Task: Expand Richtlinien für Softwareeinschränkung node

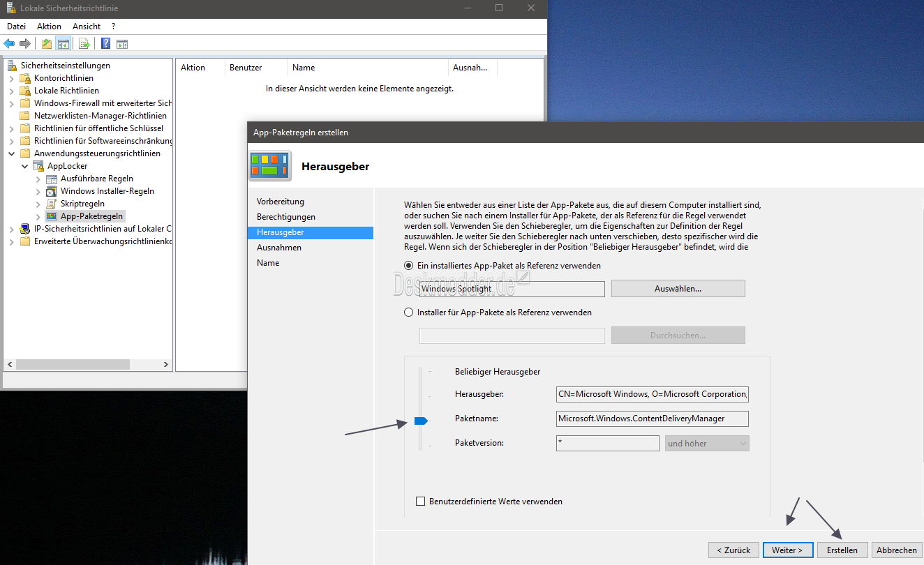Action: tap(11, 141)
